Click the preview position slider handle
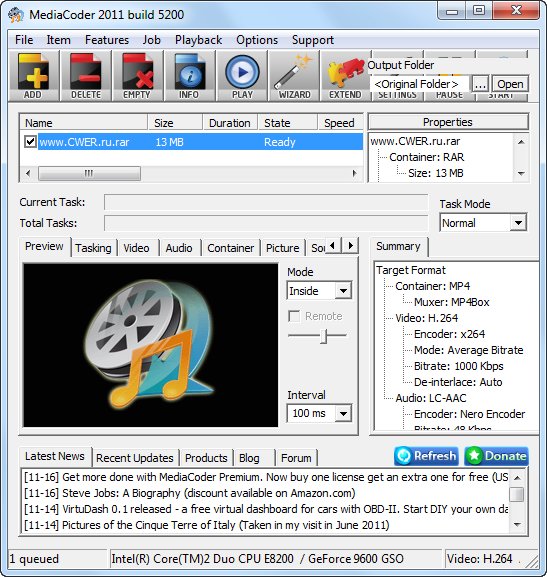The height and width of the screenshot is (577, 547). point(324,336)
